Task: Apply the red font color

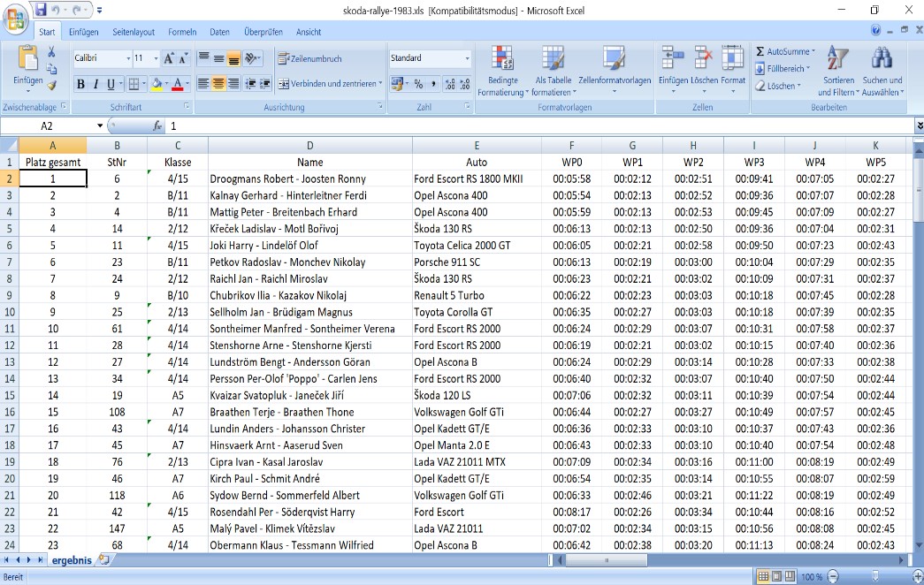Action: pos(178,84)
